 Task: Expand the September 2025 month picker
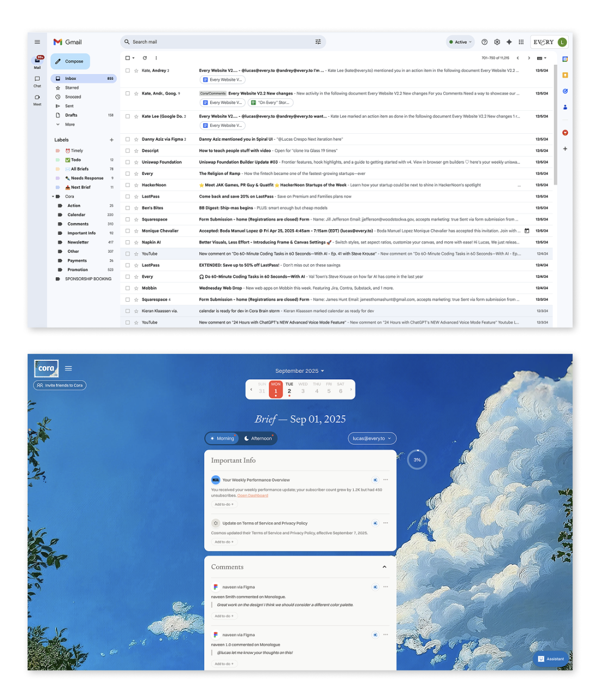pos(299,371)
